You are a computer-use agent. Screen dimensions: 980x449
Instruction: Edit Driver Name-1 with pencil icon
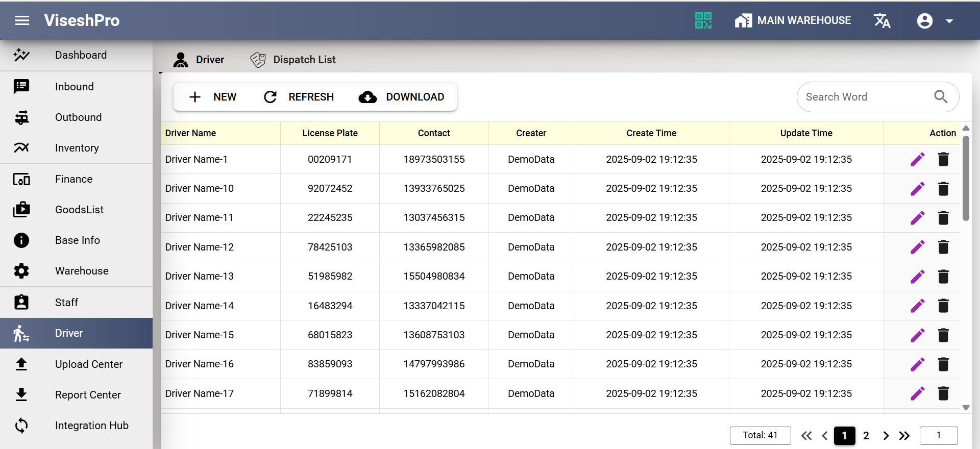point(917,160)
